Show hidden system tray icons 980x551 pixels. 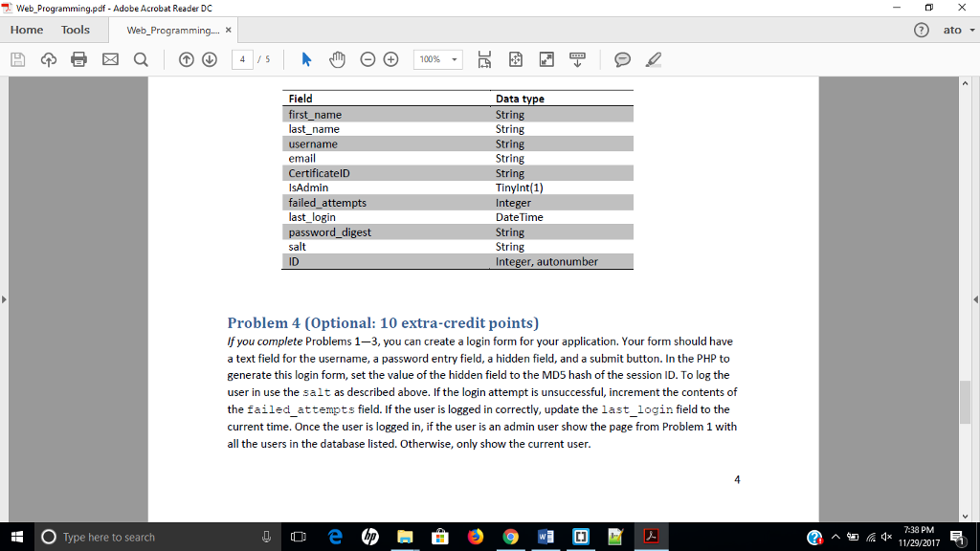(x=835, y=537)
